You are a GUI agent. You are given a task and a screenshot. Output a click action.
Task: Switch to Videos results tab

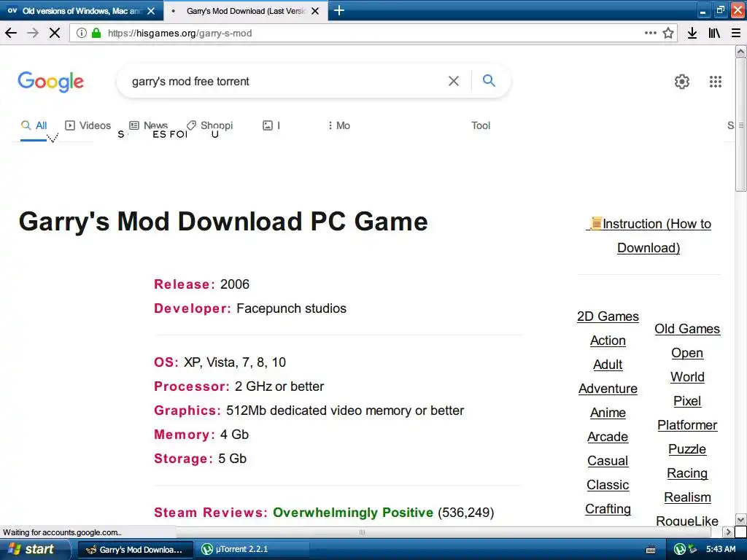(88, 125)
